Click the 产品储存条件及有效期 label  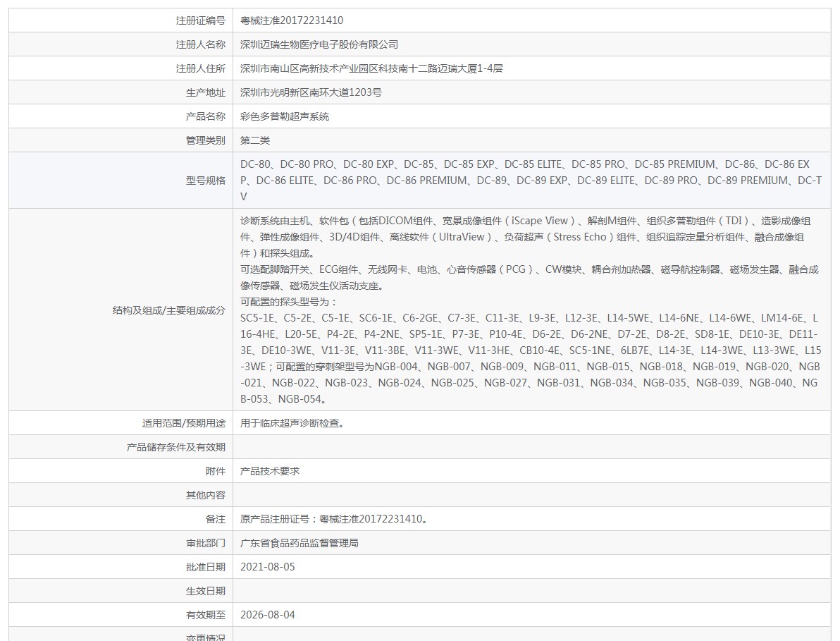click(x=175, y=447)
